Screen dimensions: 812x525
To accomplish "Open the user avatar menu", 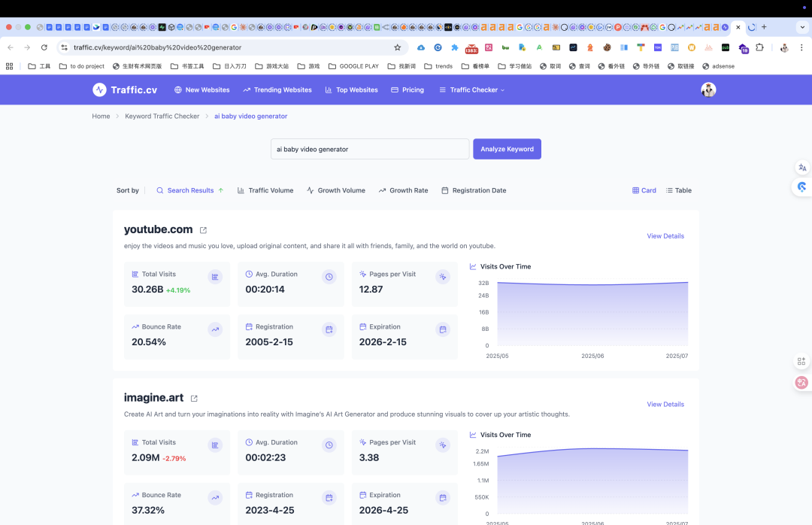I will click(x=708, y=90).
